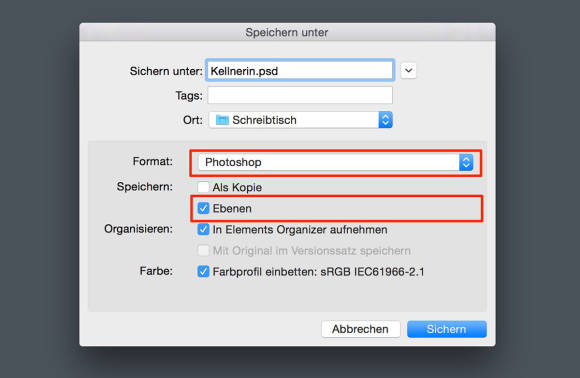This screenshot has height=378, width=580.
Task: Click the Kellnerin.psd filename field
Action: click(300, 71)
